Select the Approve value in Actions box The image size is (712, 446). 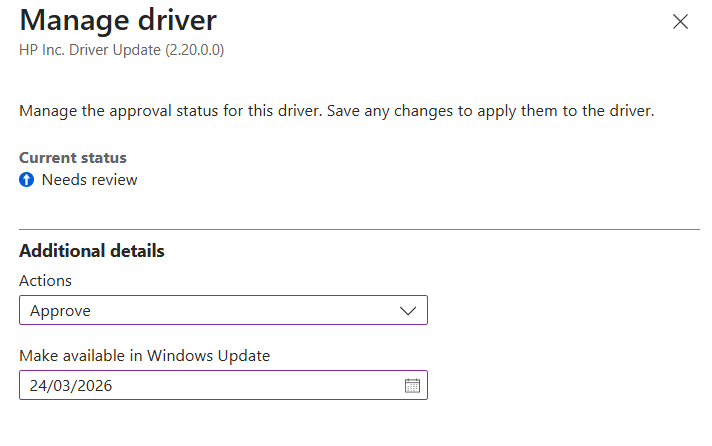point(61,311)
